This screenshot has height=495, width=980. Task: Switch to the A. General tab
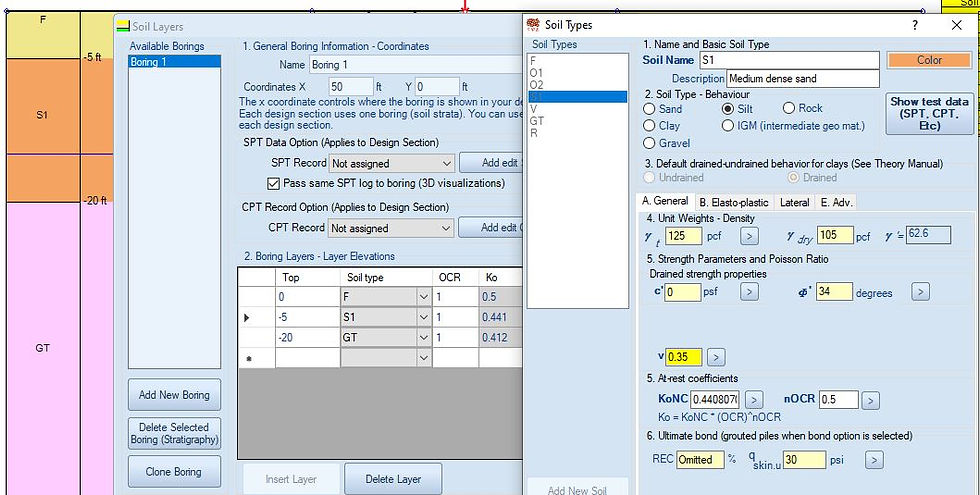pyautogui.click(x=667, y=201)
